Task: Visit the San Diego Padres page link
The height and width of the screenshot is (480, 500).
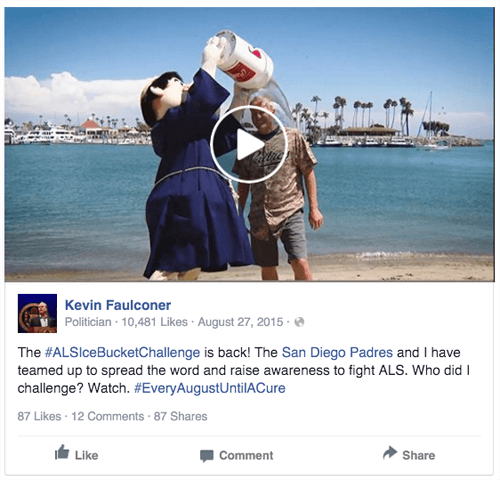Action: (x=337, y=352)
